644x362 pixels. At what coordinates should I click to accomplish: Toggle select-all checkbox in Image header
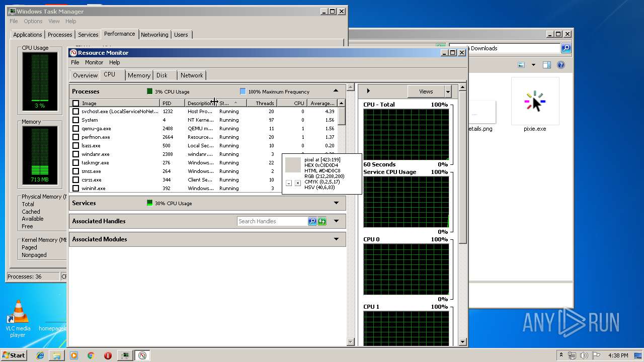pos(75,103)
